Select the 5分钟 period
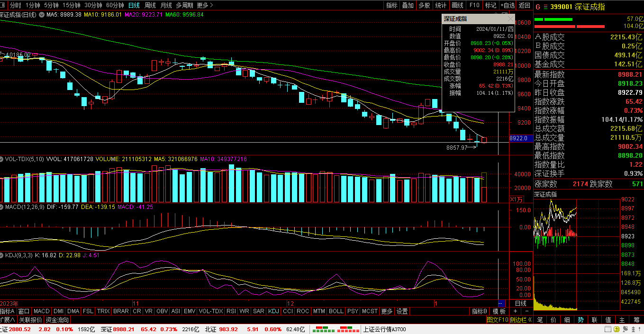Viewport: 644px width, 334px height. tap(51, 5)
